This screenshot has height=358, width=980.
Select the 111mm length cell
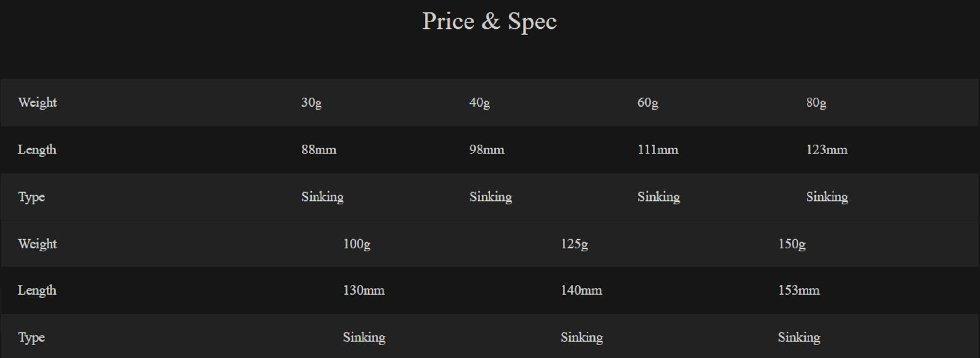point(658,150)
